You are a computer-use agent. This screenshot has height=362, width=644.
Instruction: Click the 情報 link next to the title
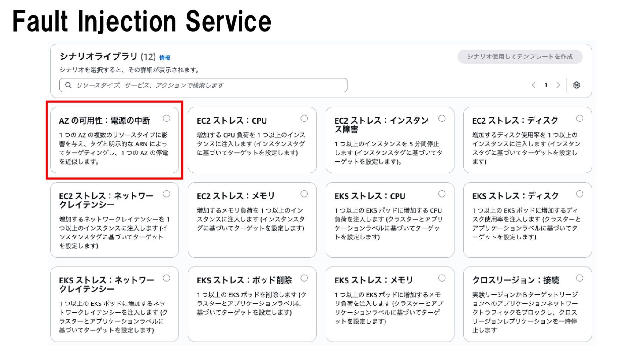click(x=164, y=58)
